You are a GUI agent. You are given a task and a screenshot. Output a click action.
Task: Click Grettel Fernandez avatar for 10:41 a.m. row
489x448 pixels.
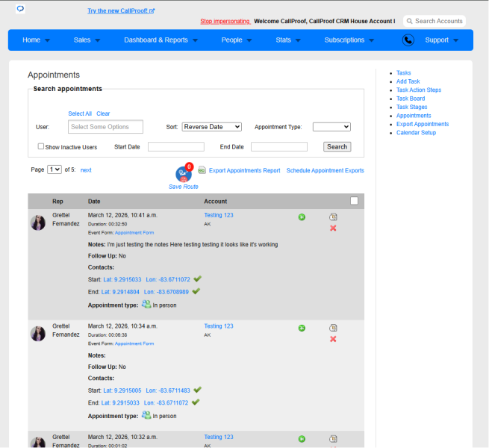tap(38, 223)
